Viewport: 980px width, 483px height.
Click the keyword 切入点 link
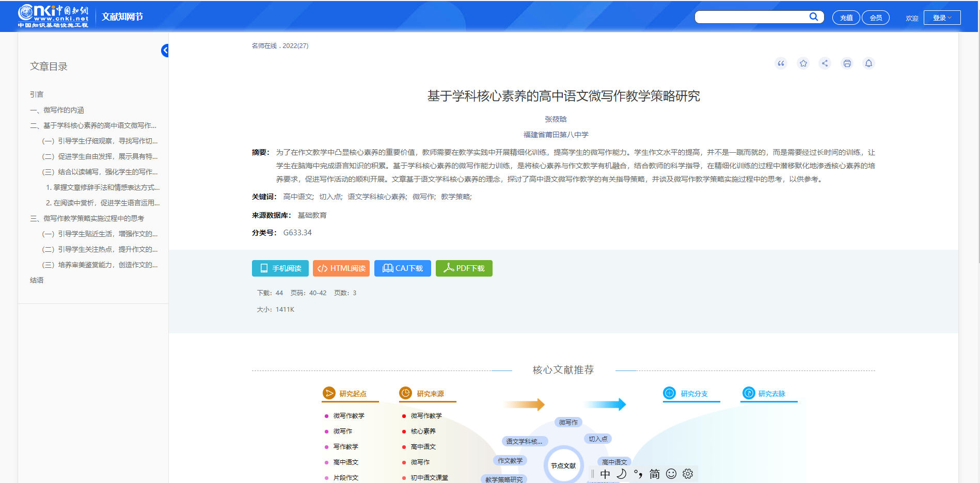(330, 197)
